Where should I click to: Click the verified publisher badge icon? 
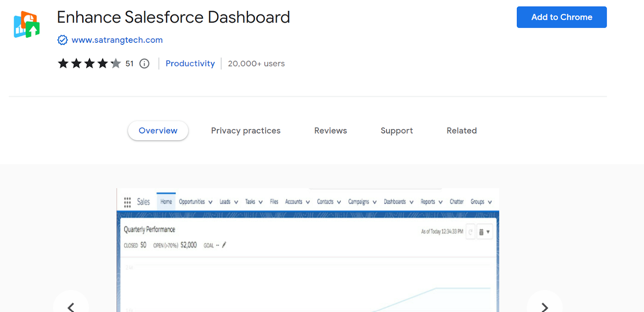62,40
